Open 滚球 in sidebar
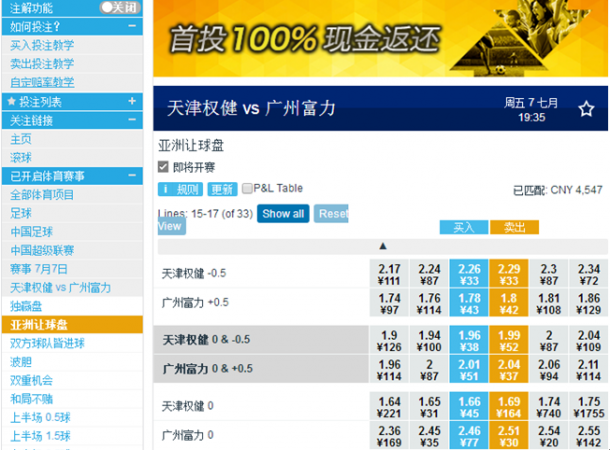The image size is (610, 450). [21, 158]
